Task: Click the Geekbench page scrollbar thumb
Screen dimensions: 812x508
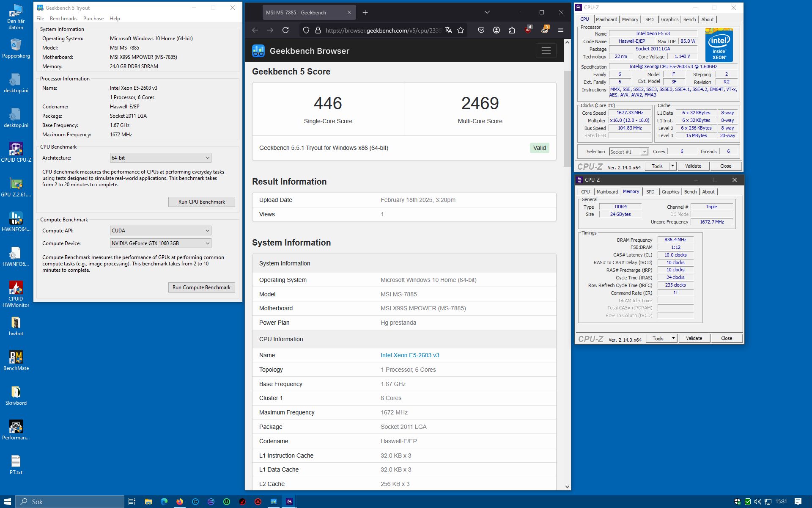Action: (x=567, y=119)
